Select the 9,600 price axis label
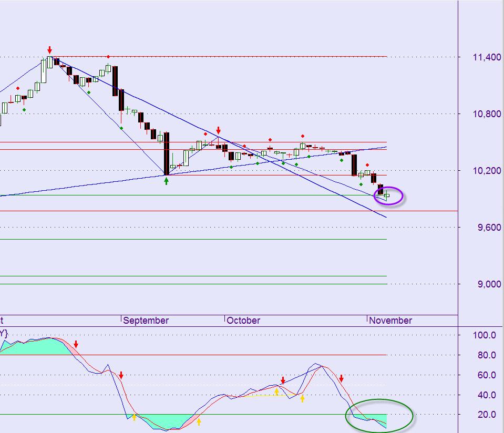This screenshot has width=504, height=433. 489,227
